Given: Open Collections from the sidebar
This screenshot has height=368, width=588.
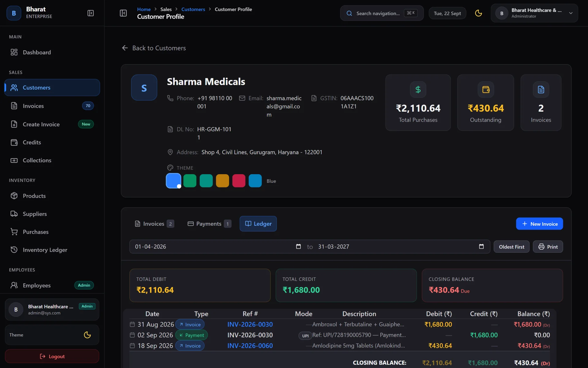Looking at the screenshot, I should pyautogui.click(x=52, y=160).
